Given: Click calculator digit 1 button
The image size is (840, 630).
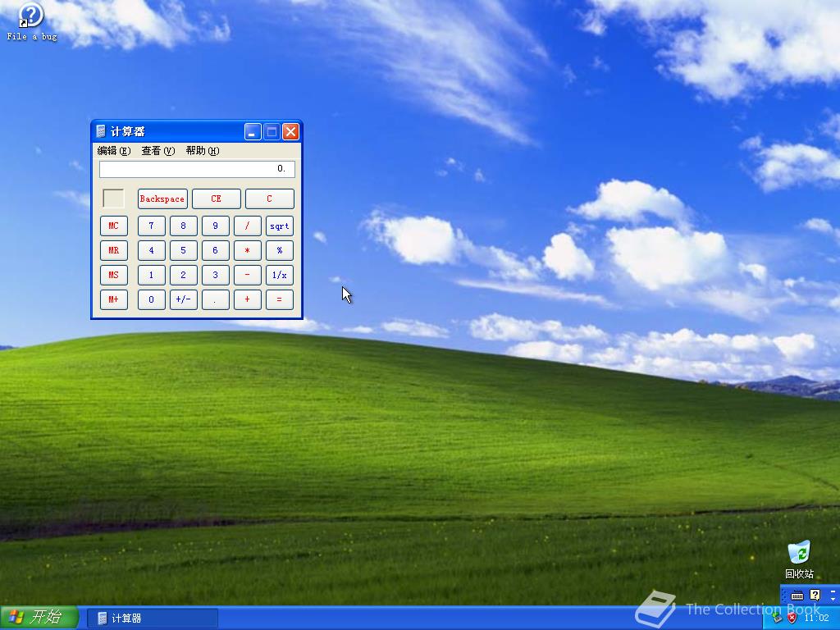Looking at the screenshot, I should click(x=151, y=276).
